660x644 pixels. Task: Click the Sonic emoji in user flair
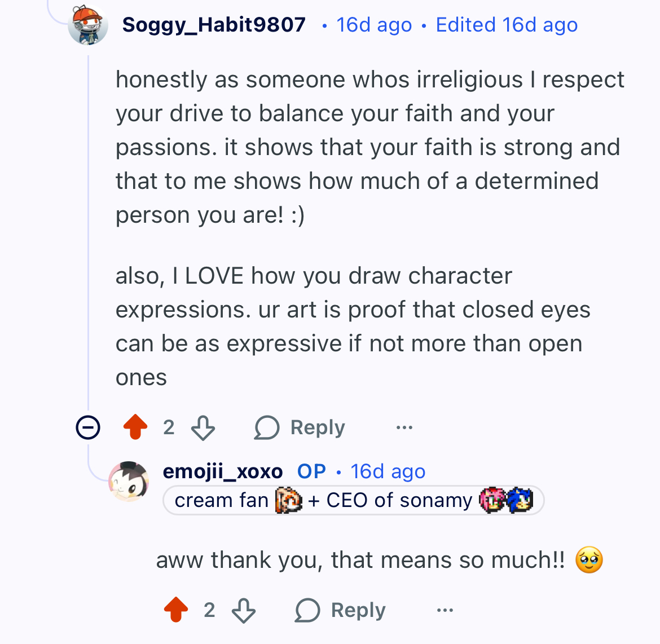[520, 500]
